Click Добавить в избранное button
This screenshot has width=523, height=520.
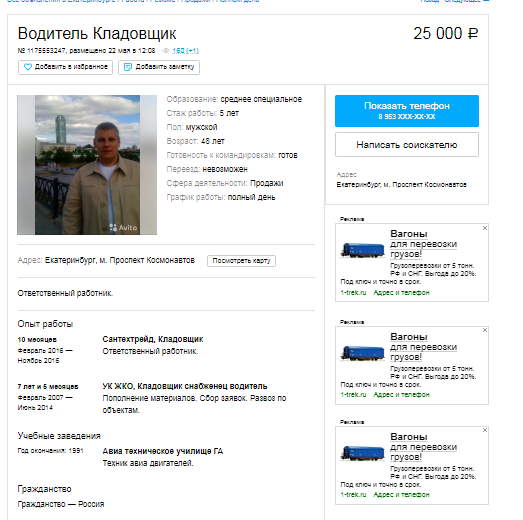(65, 67)
